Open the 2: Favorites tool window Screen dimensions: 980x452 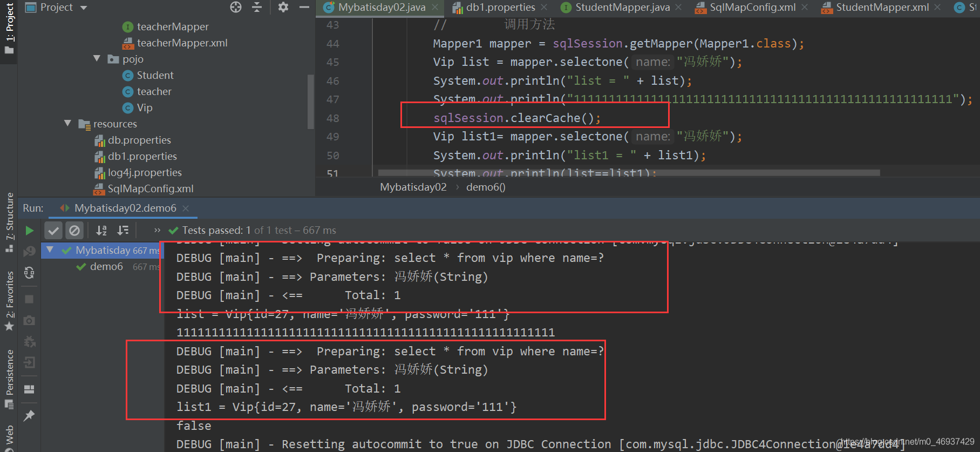pos(9,301)
